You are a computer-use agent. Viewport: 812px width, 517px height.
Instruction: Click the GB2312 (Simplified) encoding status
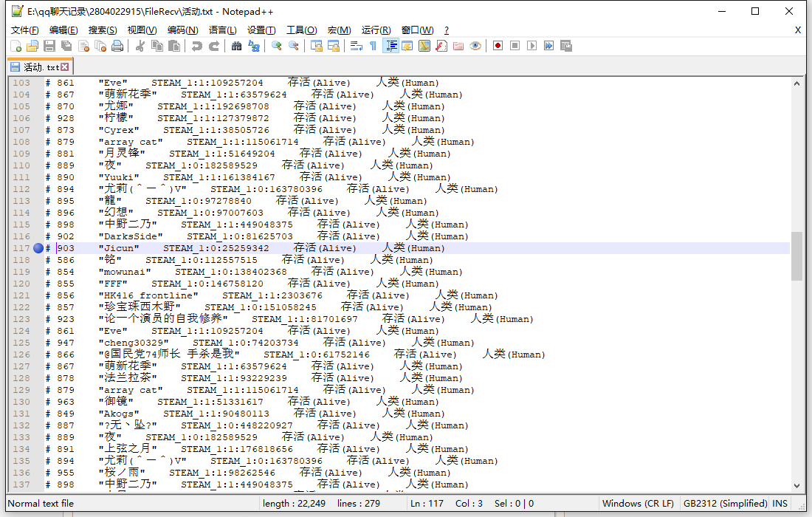[x=725, y=504]
